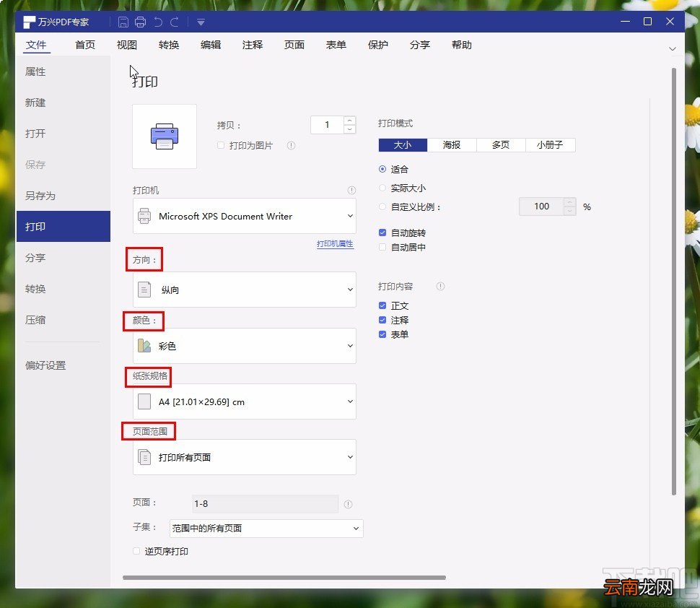The width and height of the screenshot is (700, 608).
Task: Click the save icon in title bar
Action: click(123, 22)
